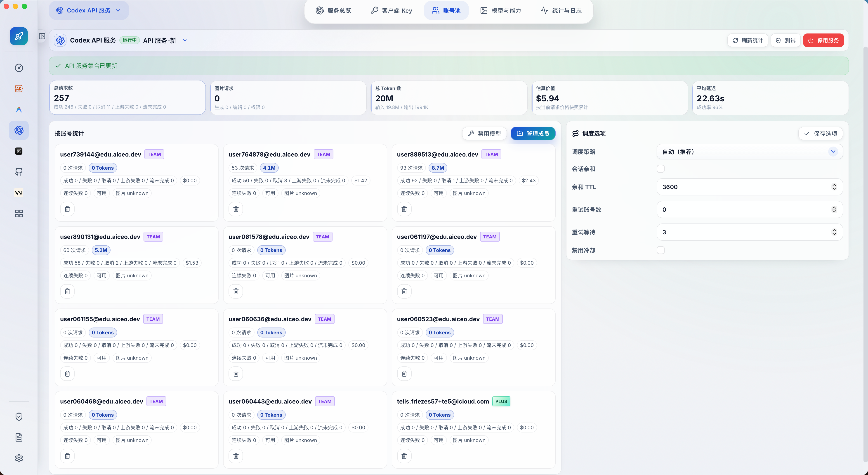Open the document log icon in the sidebar

tap(19, 438)
